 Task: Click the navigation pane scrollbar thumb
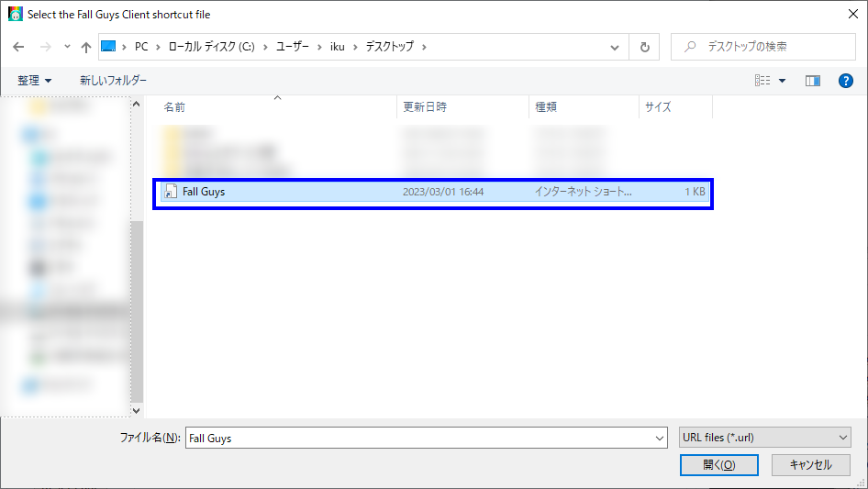coord(137,312)
